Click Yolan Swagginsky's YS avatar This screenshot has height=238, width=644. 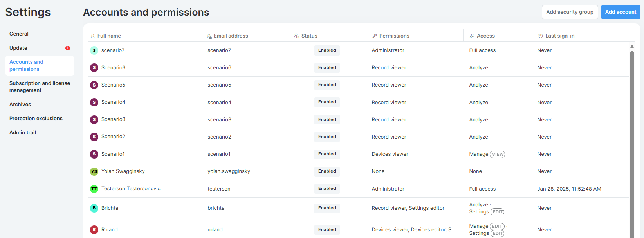click(94, 171)
